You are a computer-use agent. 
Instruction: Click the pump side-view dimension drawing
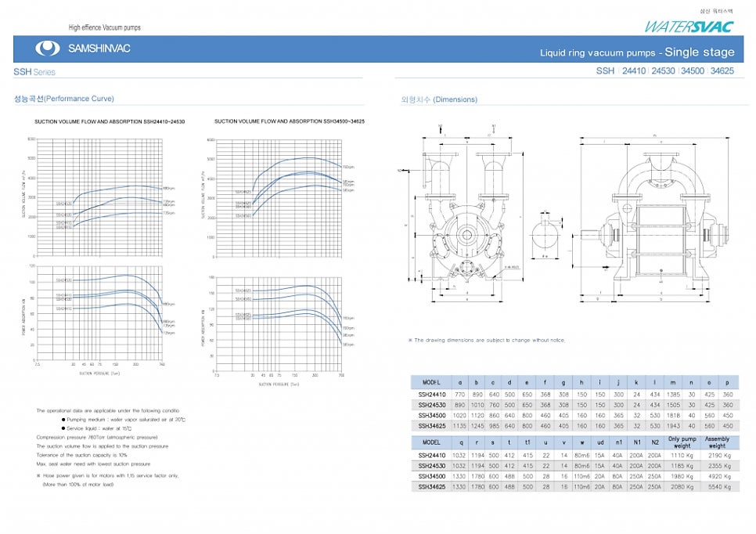656,218
